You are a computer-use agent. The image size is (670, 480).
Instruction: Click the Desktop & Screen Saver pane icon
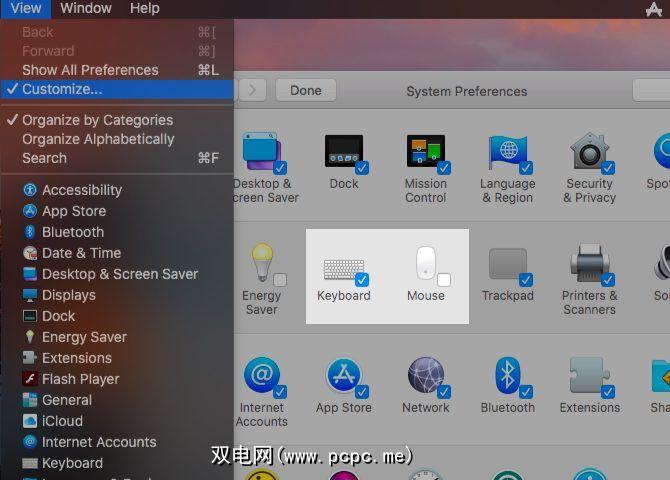[x=262, y=151]
